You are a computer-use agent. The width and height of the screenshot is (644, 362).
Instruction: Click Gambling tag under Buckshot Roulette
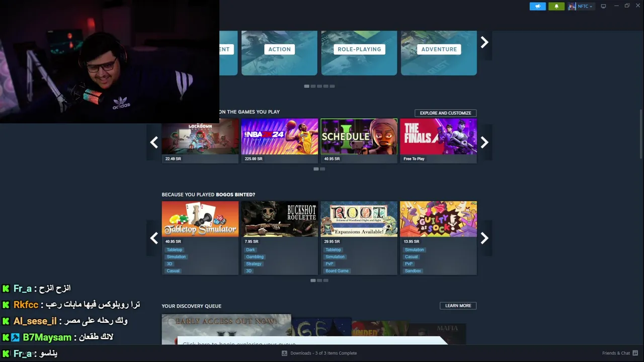point(255,256)
